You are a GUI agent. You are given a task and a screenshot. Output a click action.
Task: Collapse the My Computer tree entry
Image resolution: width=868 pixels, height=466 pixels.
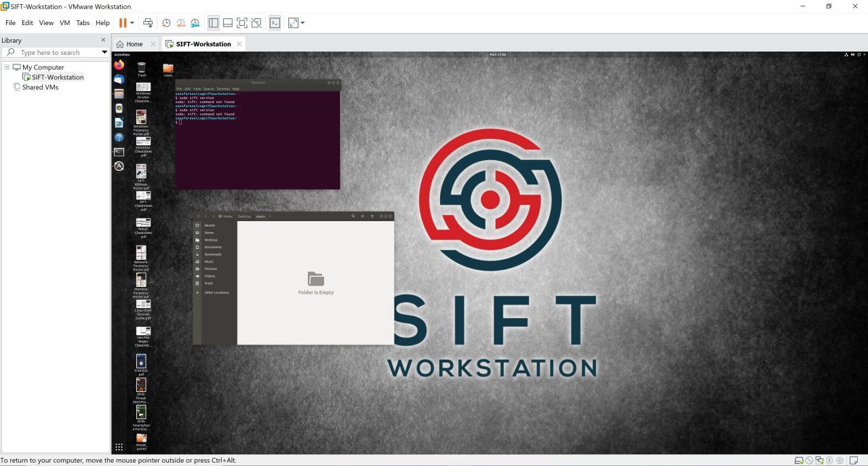(x=7, y=67)
